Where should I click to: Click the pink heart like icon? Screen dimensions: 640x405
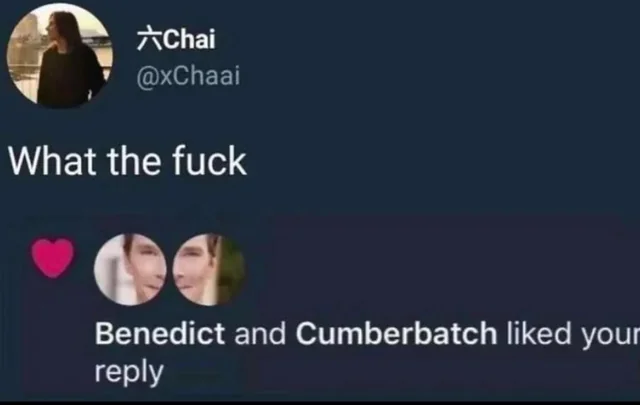pos(53,258)
